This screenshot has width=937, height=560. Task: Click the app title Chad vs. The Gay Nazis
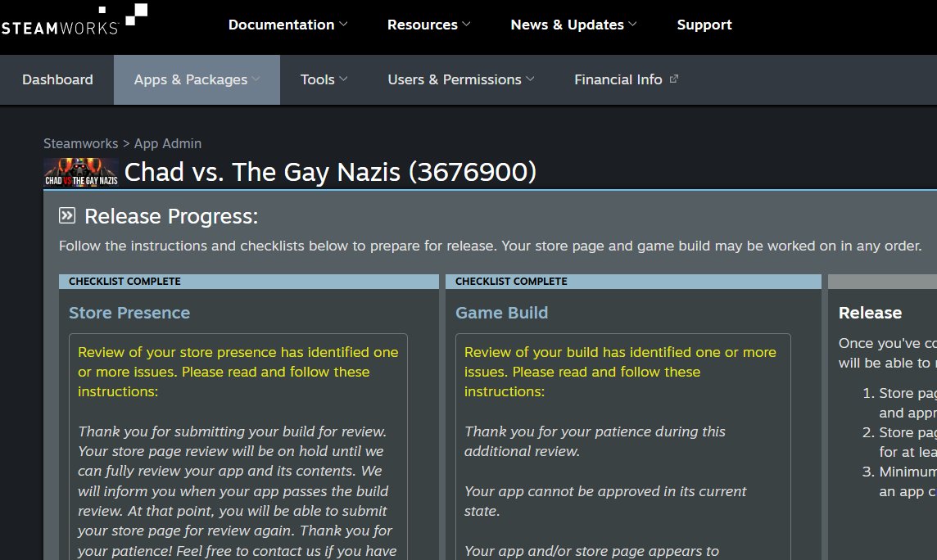click(331, 172)
